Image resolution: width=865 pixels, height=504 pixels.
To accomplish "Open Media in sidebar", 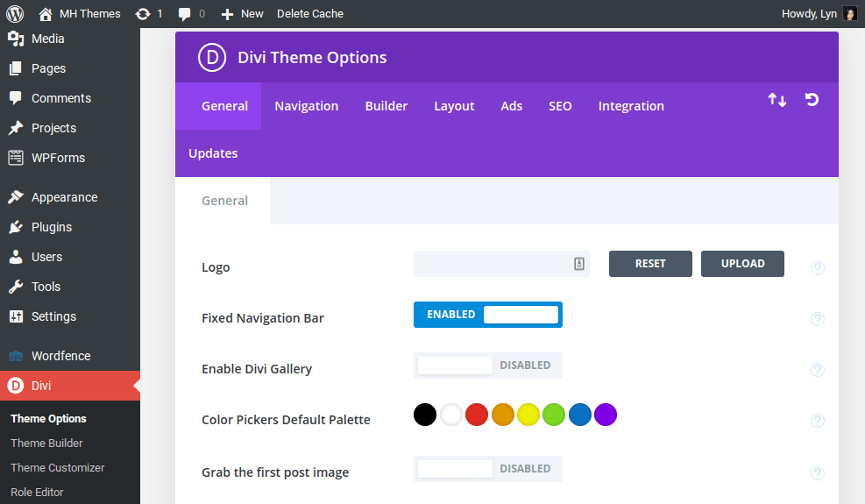I will click(x=70, y=39).
